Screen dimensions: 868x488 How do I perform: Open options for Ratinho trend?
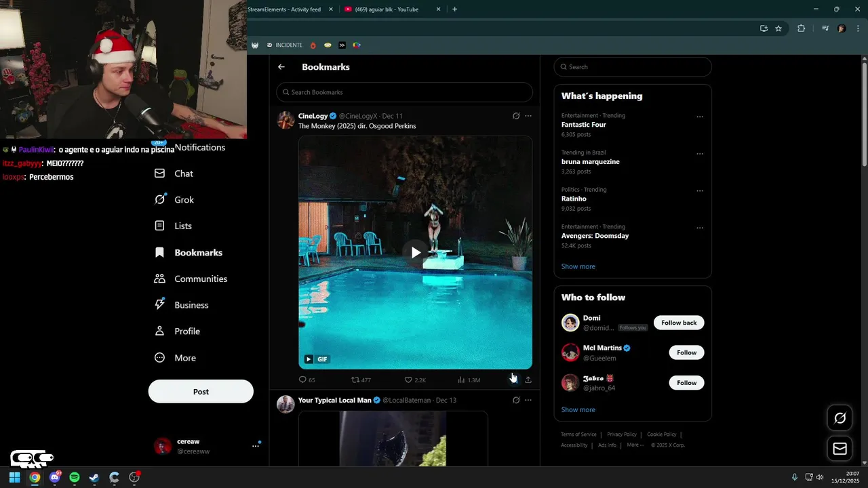click(700, 190)
